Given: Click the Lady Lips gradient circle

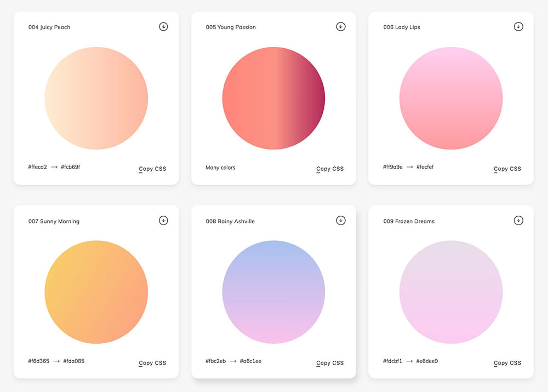Looking at the screenshot, I should [x=451, y=99].
